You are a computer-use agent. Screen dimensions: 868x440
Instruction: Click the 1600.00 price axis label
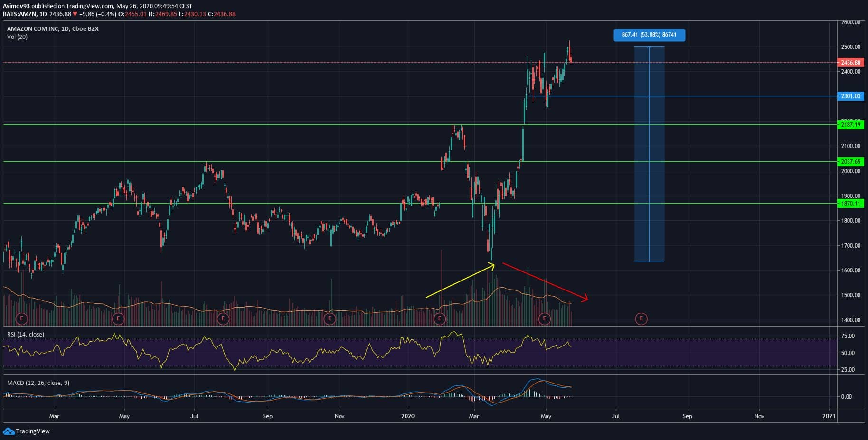pos(850,271)
